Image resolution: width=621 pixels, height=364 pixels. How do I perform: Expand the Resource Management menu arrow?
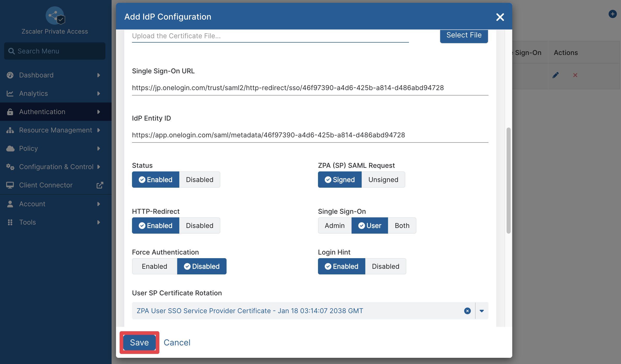(99, 130)
